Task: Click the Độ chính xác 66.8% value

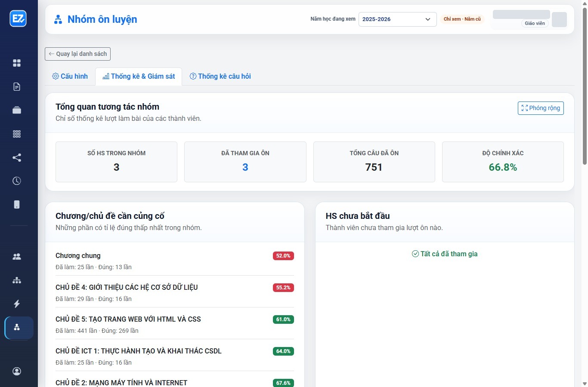Action: coord(503,167)
